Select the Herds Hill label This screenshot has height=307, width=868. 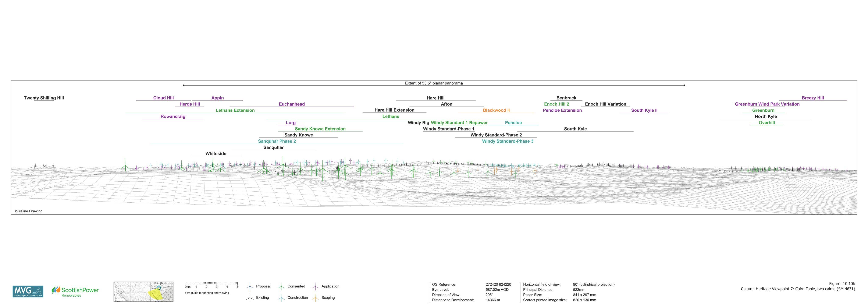tap(190, 104)
